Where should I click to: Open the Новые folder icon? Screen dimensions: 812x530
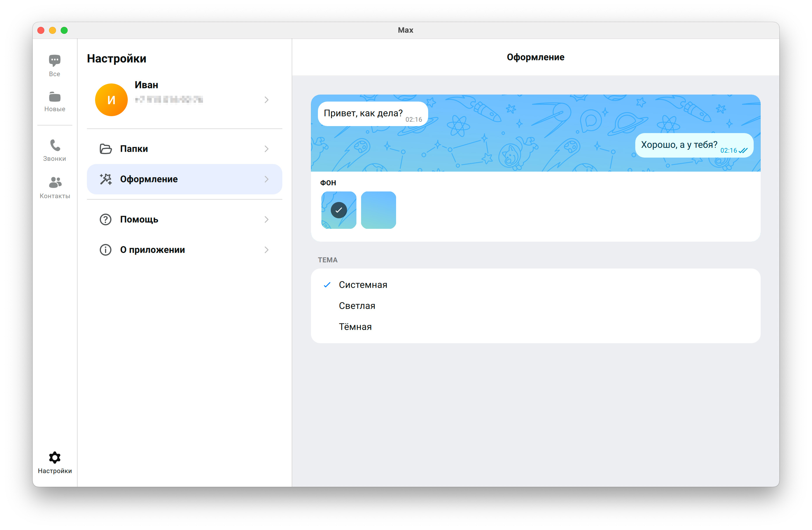[55, 97]
